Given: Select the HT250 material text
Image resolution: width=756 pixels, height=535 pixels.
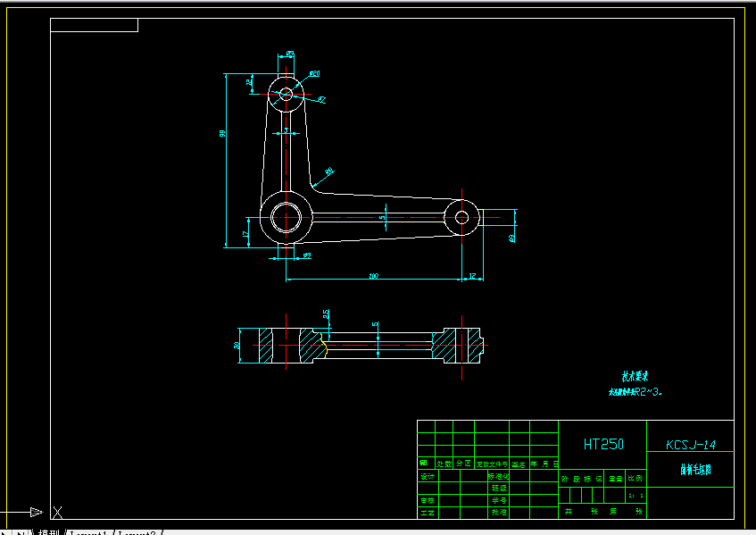Looking at the screenshot, I should click(x=603, y=444).
